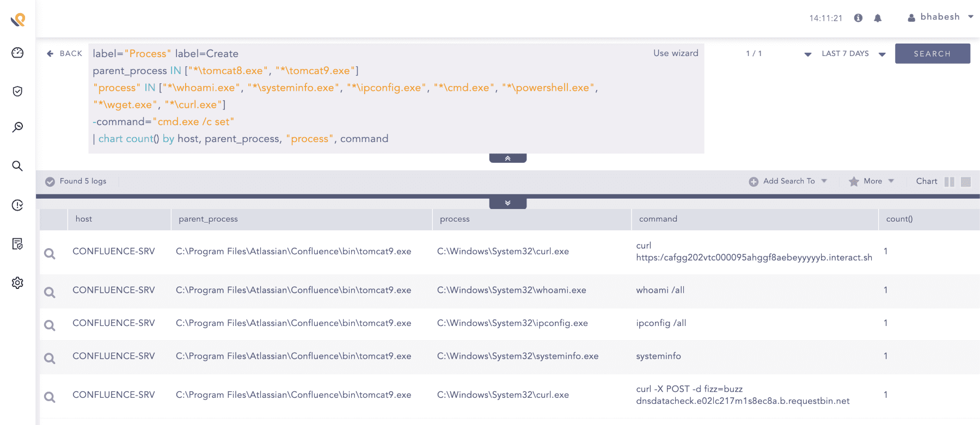Open the bhabesh user account menu

(x=940, y=17)
